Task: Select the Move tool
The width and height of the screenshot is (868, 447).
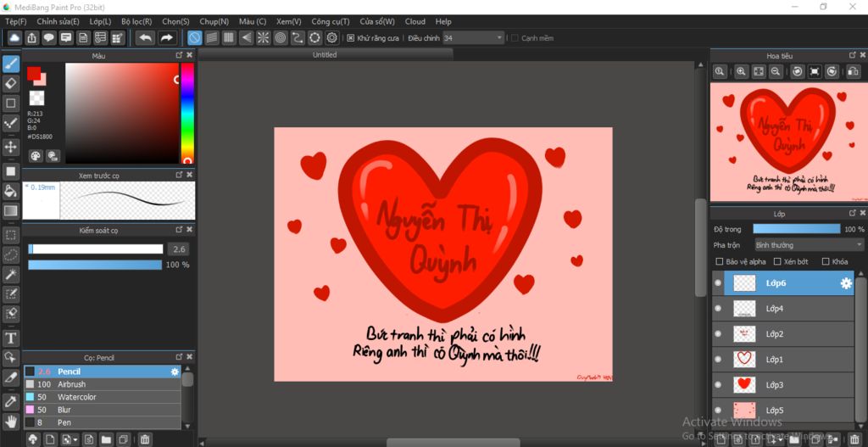Action: tap(10, 147)
